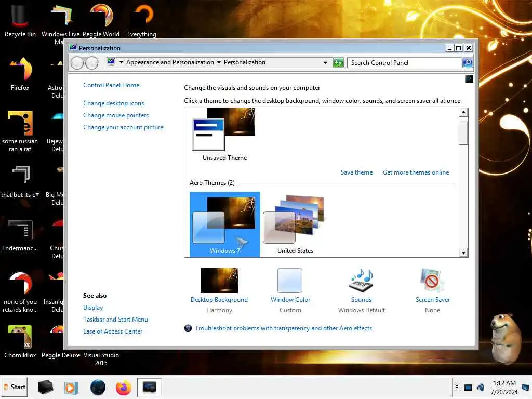Image resolution: width=532 pixels, height=399 pixels.
Task: Click the Personalization taskbar button
Action: (x=149, y=387)
